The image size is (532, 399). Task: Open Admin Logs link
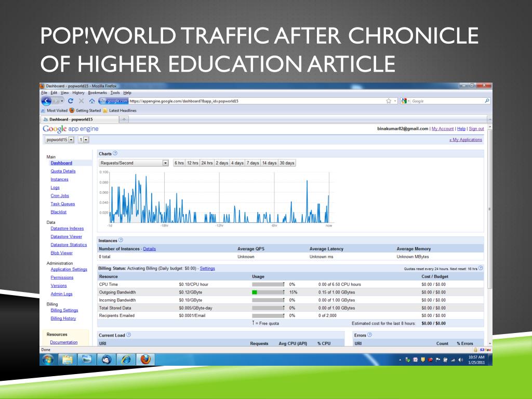click(61, 294)
